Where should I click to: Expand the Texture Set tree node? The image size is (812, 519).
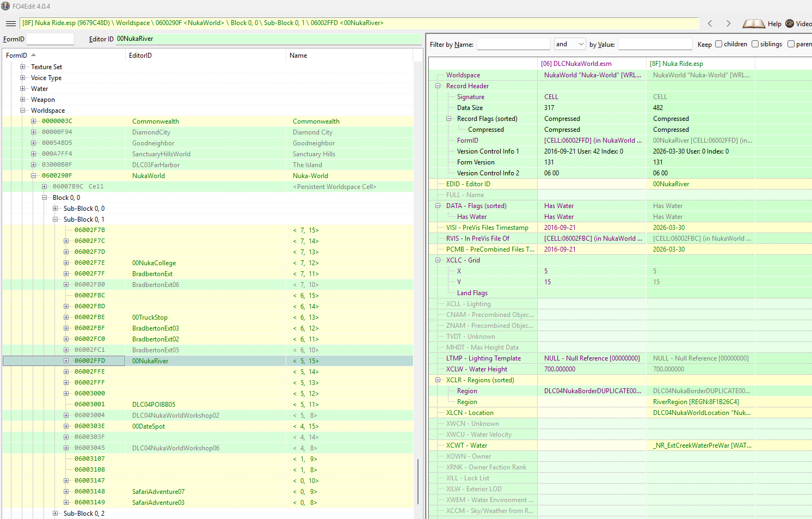(23, 67)
